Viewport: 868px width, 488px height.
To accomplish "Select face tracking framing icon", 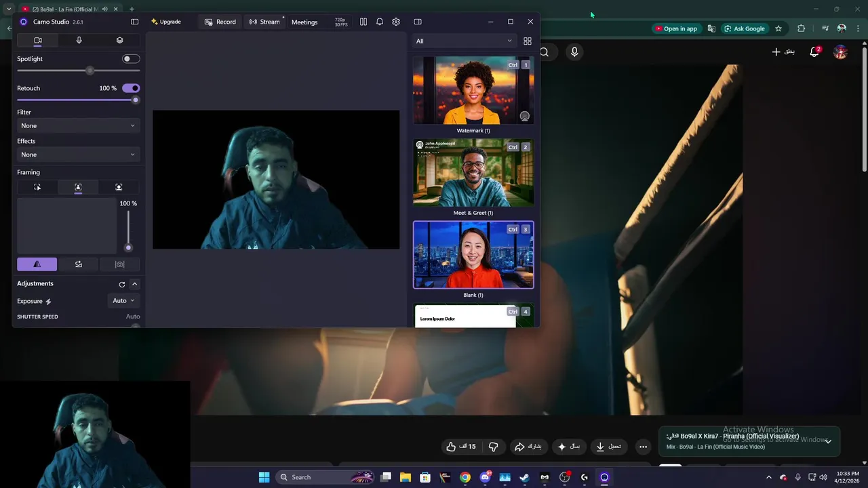I will tap(119, 187).
